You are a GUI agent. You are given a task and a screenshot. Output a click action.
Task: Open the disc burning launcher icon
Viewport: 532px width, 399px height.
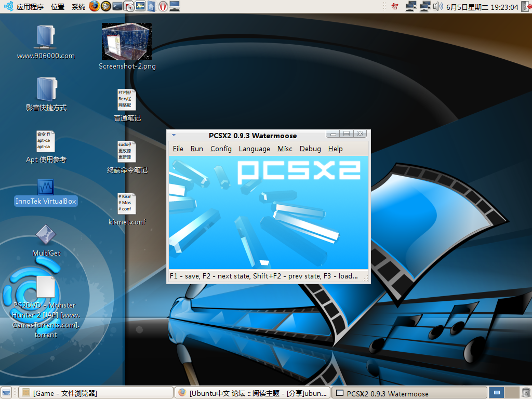tap(129, 6)
